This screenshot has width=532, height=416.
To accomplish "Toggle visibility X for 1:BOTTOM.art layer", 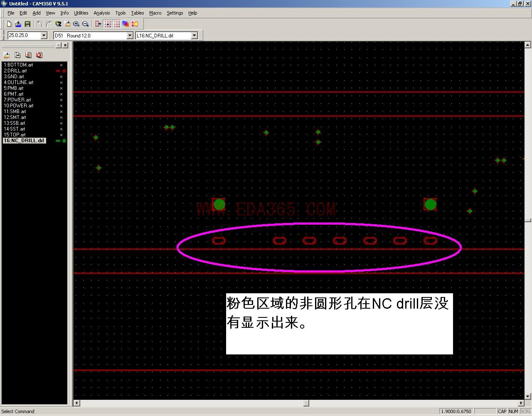I will (61, 65).
